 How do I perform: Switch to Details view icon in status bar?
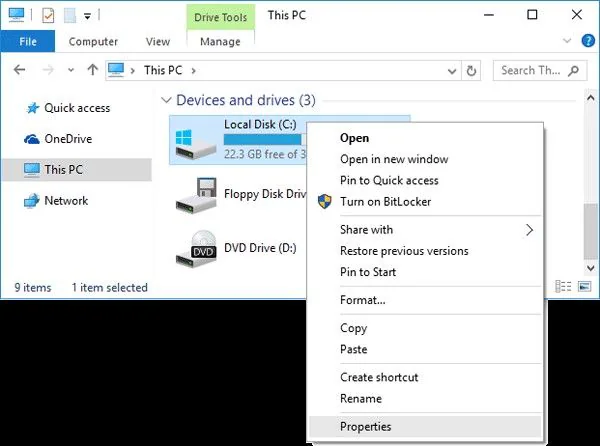click(x=563, y=286)
